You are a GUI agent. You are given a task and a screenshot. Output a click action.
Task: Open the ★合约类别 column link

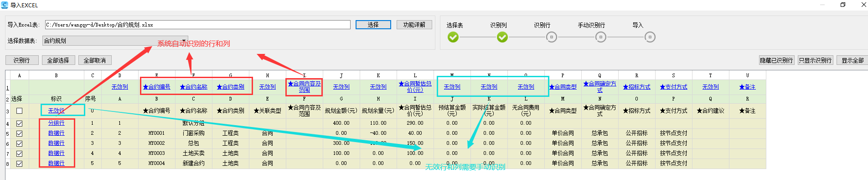[230, 87]
